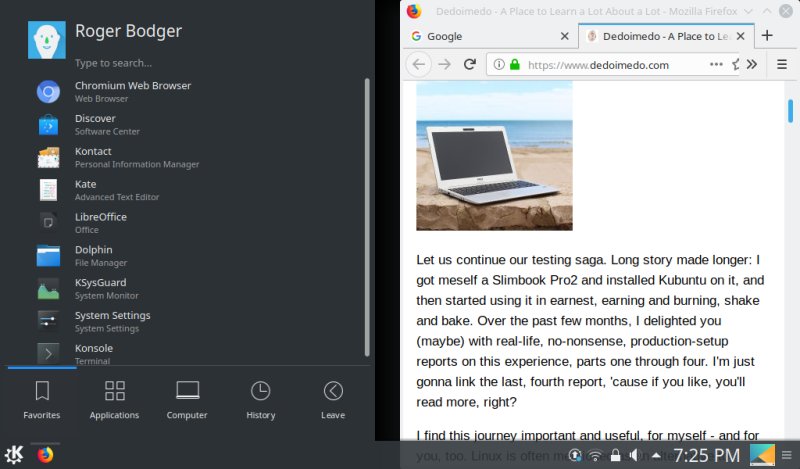Click the green secure connection padlock
The height and width of the screenshot is (469, 800).
pos(515,64)
